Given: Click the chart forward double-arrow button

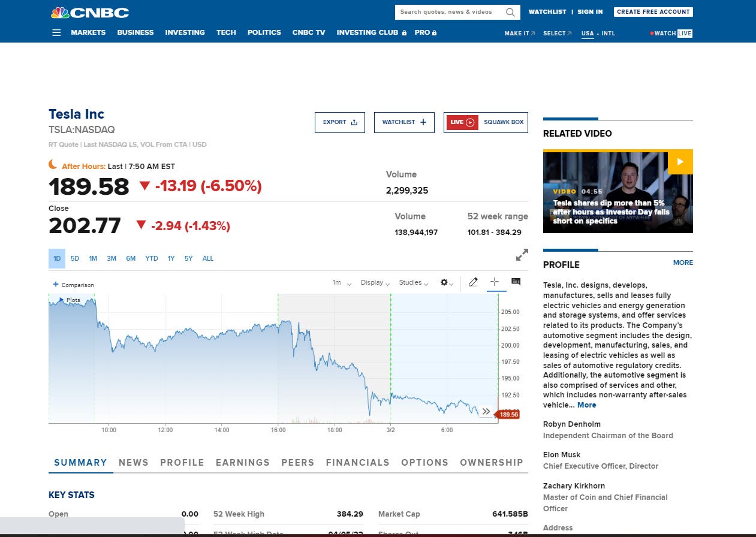Looking at the screenshot, I should [x=486, y=412].
